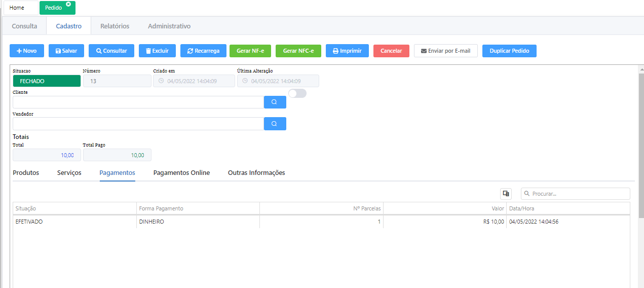Switch to the Produtos tab
The image size is (644, 288).
[x=26, y=173]
